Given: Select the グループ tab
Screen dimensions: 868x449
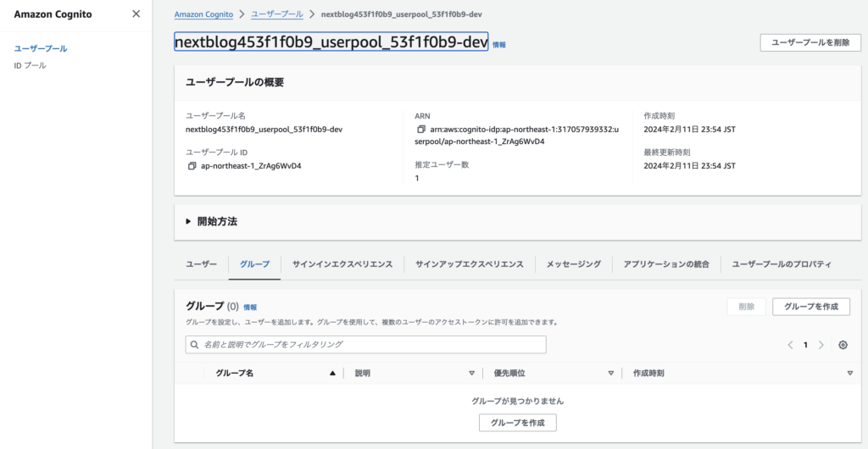Looking at the screenshot, I should [254, 264].
